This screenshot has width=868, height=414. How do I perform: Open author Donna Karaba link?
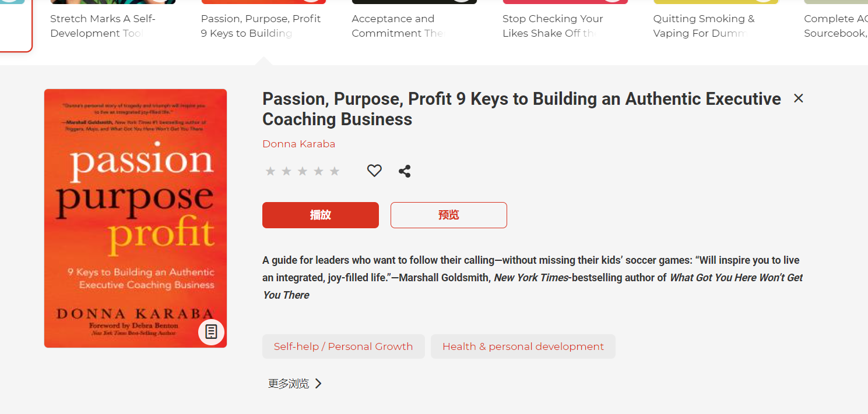point(298,144)
